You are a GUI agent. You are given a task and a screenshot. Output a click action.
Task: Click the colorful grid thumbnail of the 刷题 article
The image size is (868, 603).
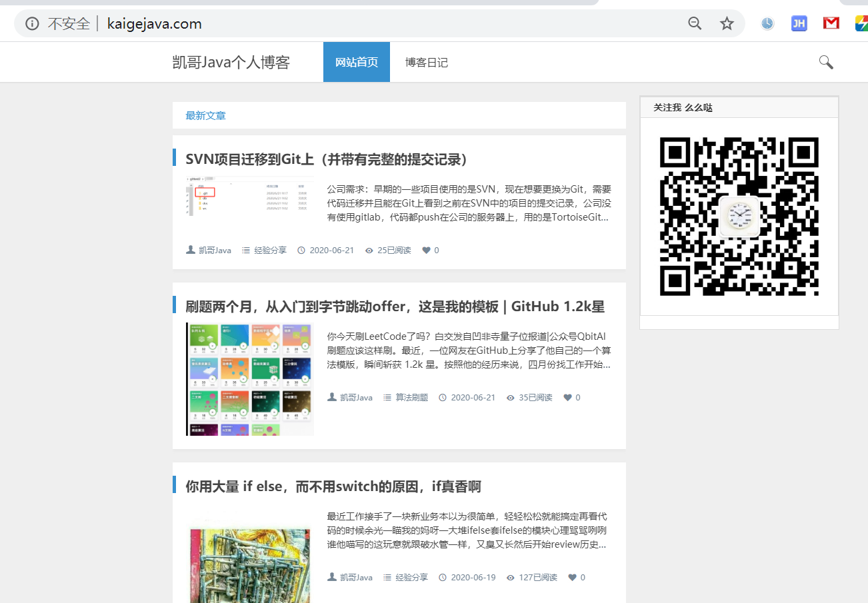tap(250, 379)
